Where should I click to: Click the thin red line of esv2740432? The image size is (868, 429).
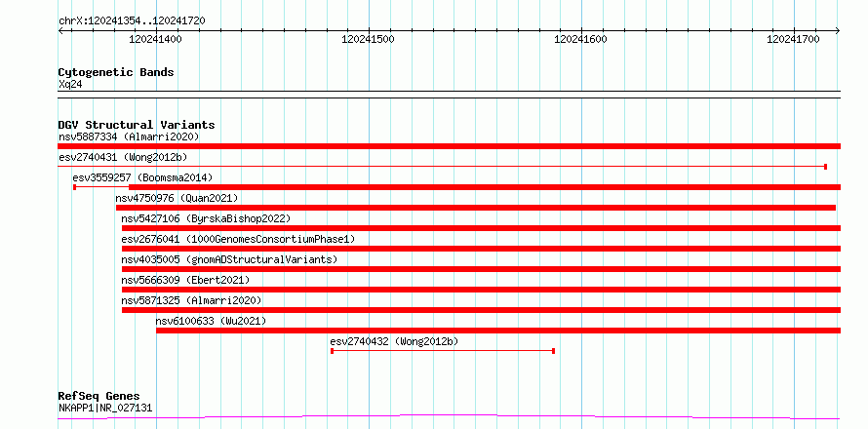[x=443, y=351]
